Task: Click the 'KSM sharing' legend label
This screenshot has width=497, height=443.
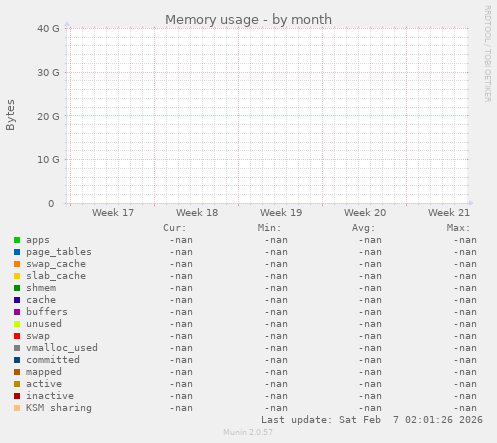Action: (59, 408)
